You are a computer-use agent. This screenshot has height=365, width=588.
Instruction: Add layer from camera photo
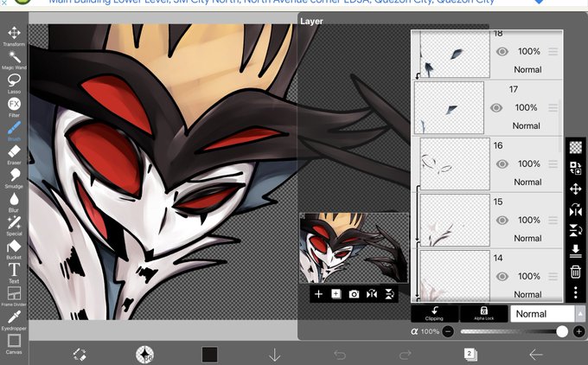pos(354,294)
